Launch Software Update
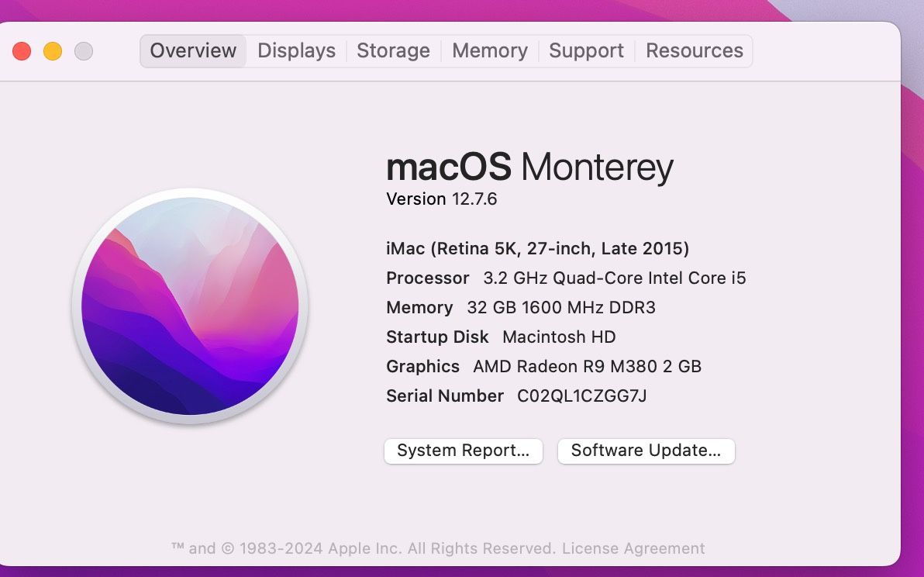Screen dimensions: 924x577 pyautogui.click(x=646, y=451)
